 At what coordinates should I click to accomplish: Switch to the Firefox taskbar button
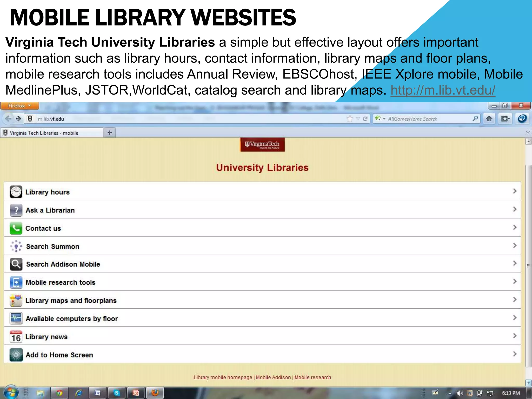155,393
